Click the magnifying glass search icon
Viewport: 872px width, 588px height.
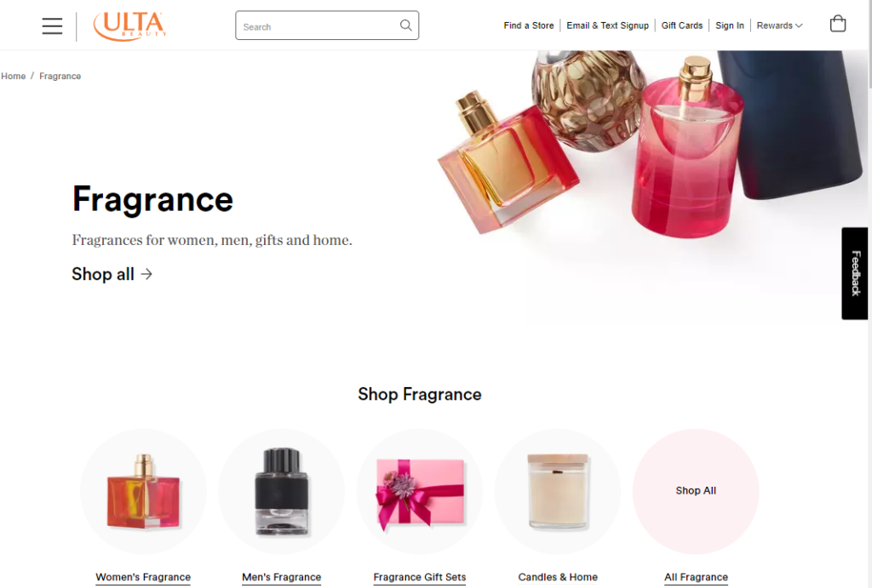(406, 26)
